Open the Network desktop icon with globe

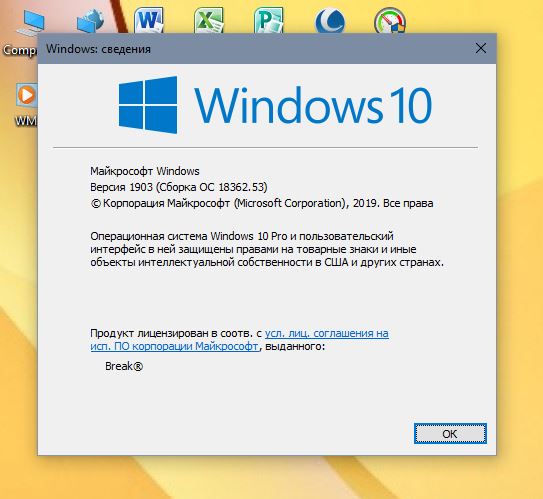click(x=90, y=21)
